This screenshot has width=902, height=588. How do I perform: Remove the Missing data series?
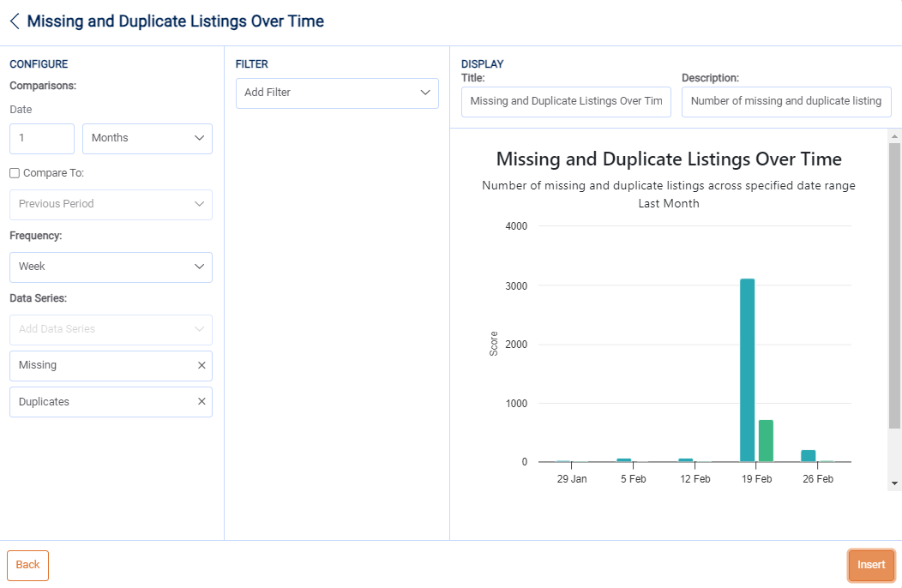tap(201, 365)
